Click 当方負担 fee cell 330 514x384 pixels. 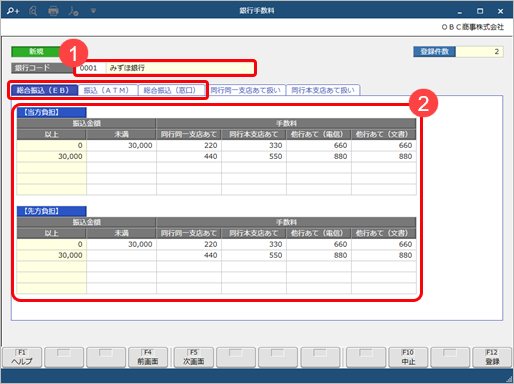click(x=254, y=146)
